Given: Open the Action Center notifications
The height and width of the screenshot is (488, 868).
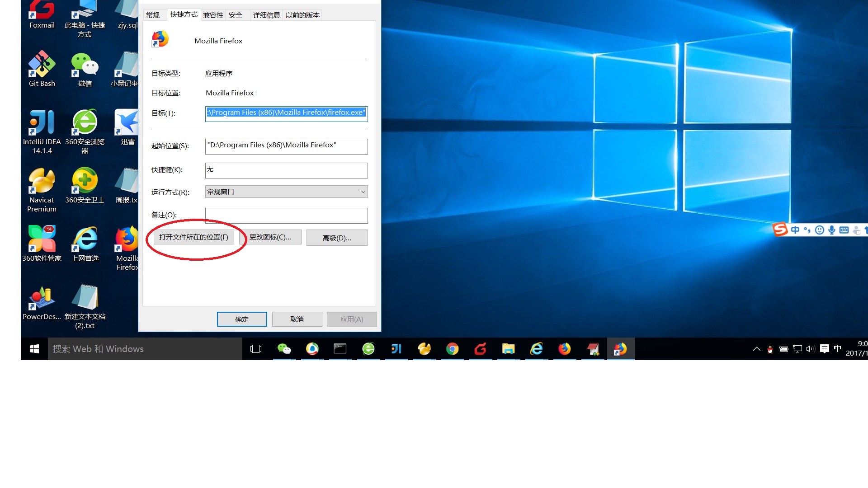Looking at the screenshot, I should pyautogui.click(x=824, y=349).
